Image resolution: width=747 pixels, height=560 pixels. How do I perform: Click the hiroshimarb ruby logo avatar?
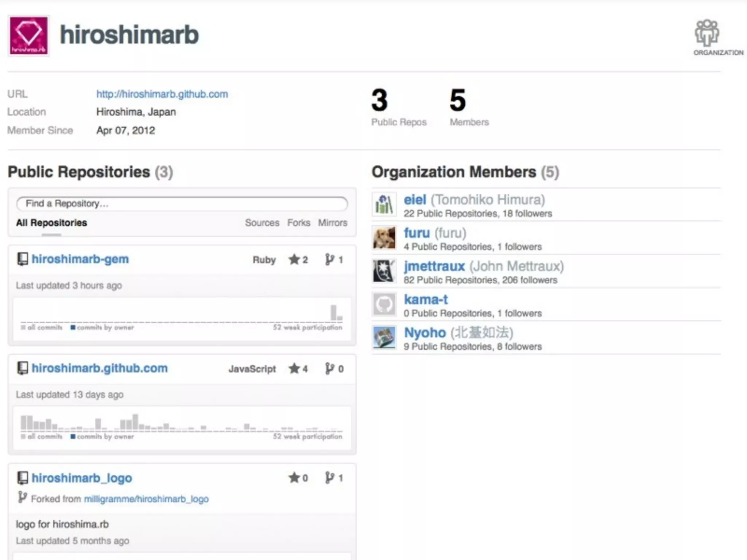pyautogui.click(x=28, y=36)
